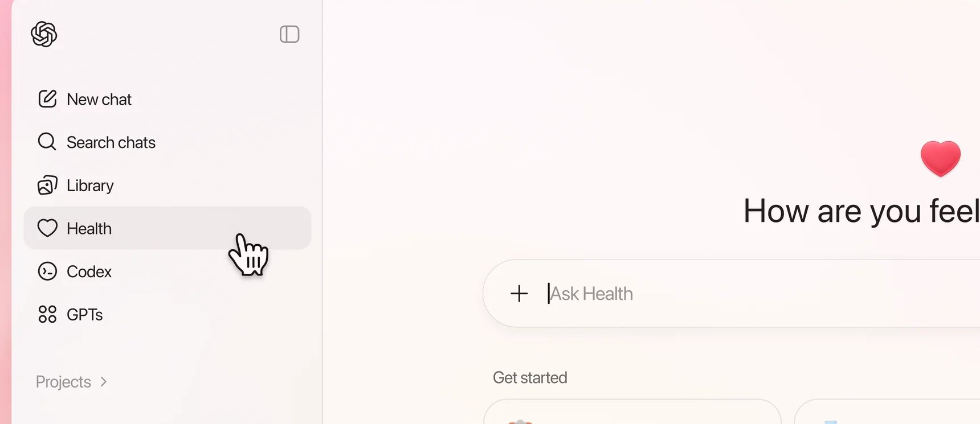Expand the Projects chevron arrow
Image resolution: width=980 pixels, height=424 pixels.
click(104, 382)
